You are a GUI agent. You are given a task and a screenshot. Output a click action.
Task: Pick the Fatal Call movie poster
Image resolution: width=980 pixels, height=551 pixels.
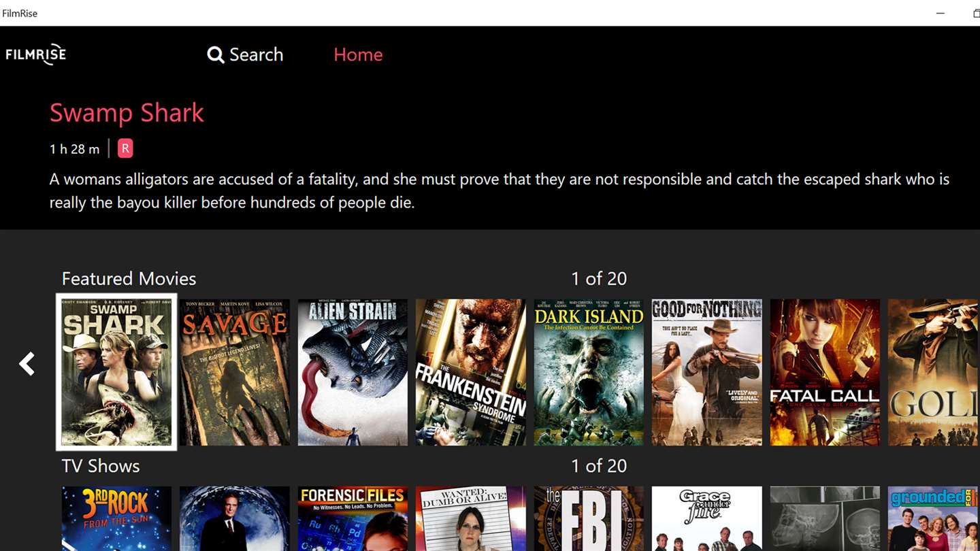pyautogui.click(x=825, y=372)
